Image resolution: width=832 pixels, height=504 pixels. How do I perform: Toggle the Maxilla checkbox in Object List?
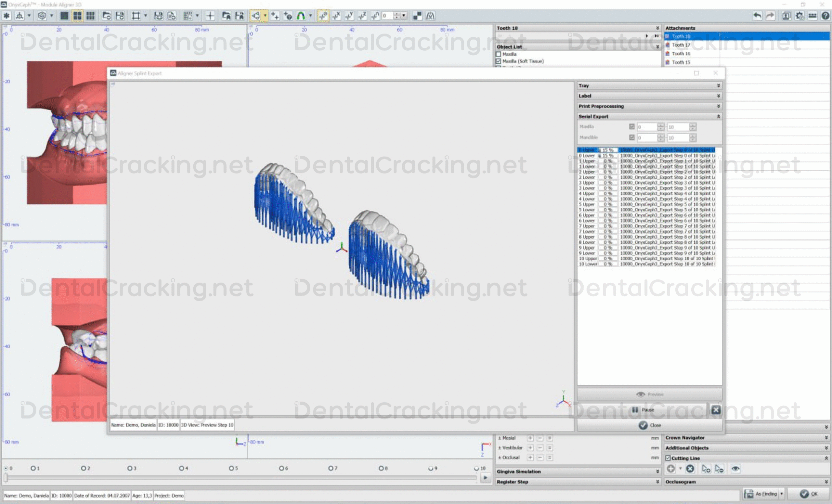pyautogui.click(x=499, y=54)
